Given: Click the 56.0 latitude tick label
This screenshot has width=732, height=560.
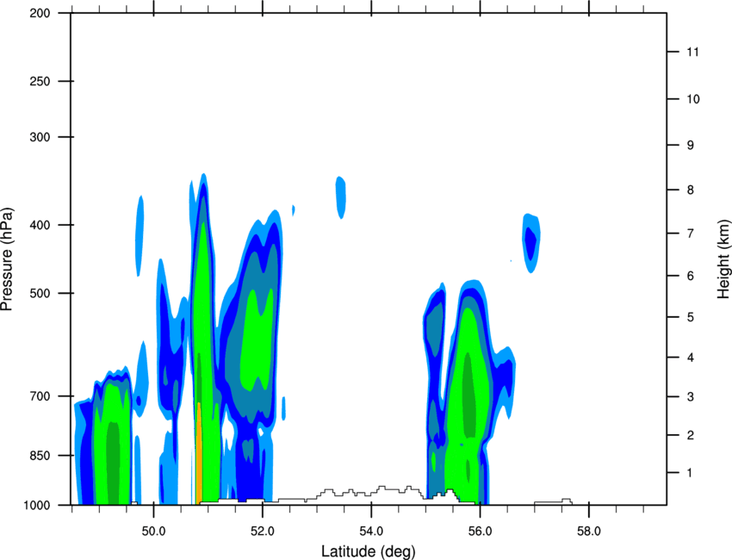Looking at the screenshot, I should 480,532.
